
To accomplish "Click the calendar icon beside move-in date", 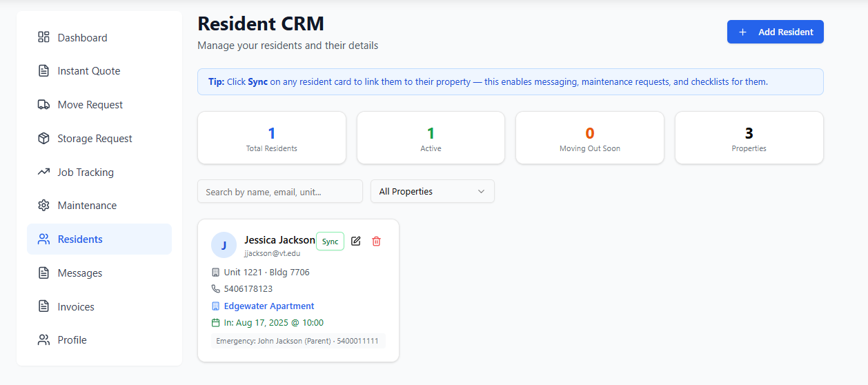I will [215, 323].
